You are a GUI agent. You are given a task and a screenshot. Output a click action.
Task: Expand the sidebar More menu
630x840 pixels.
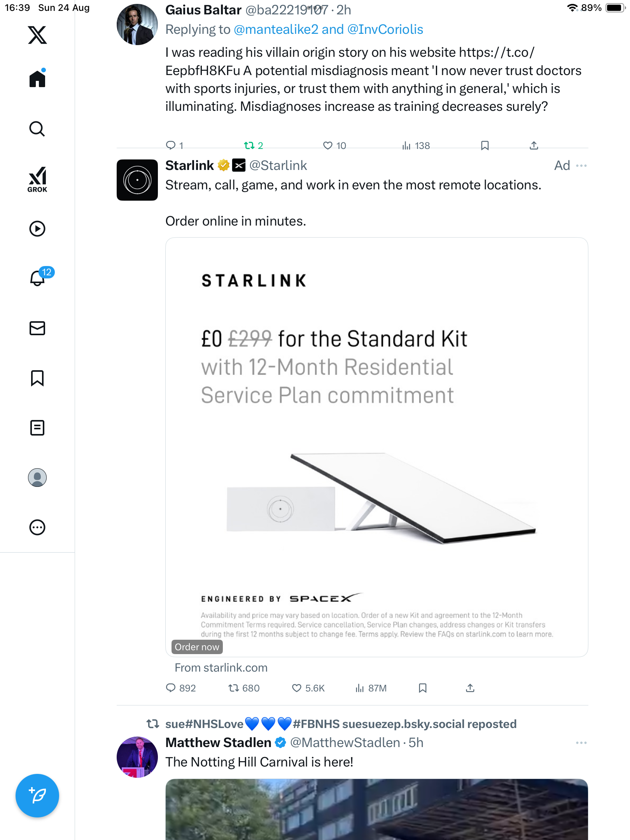point(37,527)
